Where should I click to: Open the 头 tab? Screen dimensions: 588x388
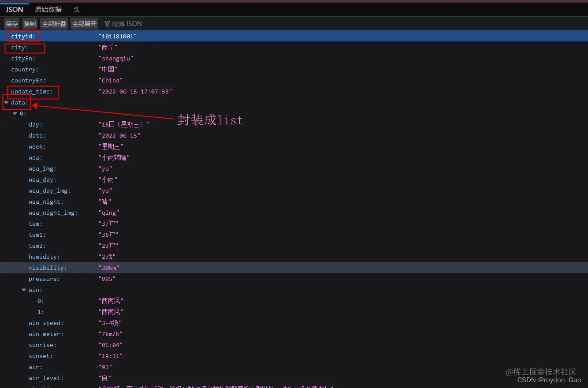click(x=77, y=9)
